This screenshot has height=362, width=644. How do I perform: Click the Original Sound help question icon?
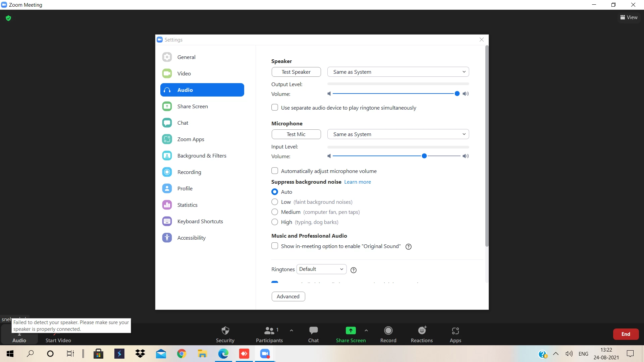point(408,247)
